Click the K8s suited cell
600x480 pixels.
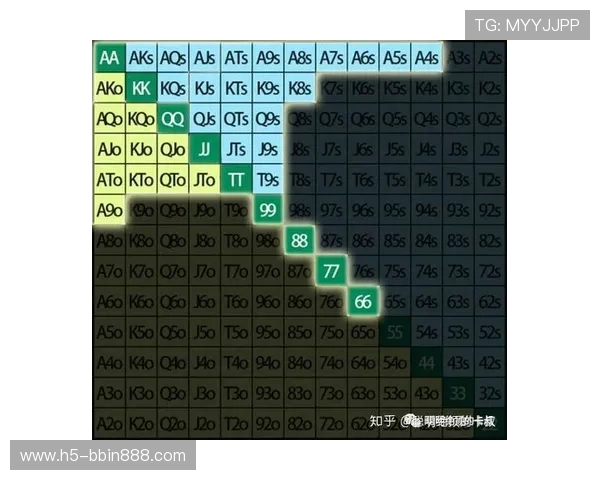(298, 88)
